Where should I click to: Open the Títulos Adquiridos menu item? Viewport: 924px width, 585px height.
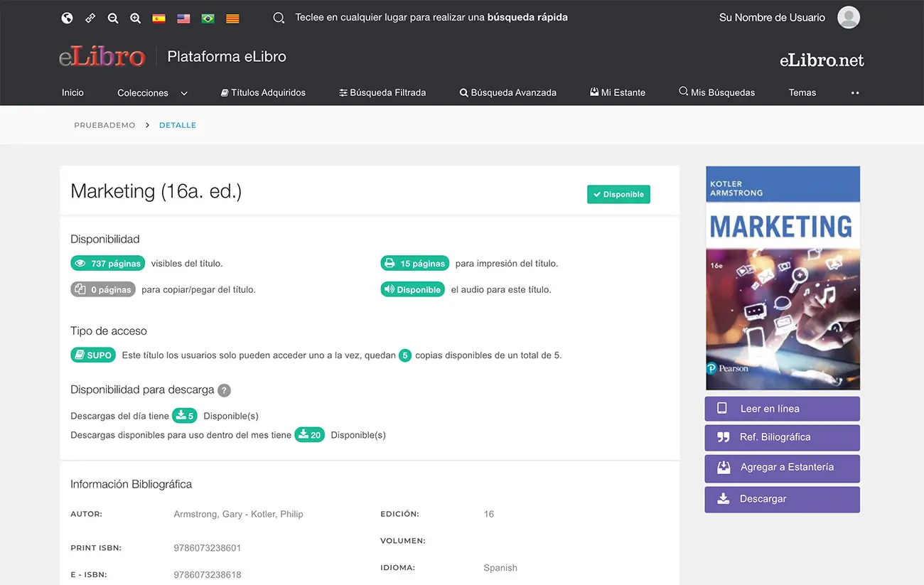[263, 92]
